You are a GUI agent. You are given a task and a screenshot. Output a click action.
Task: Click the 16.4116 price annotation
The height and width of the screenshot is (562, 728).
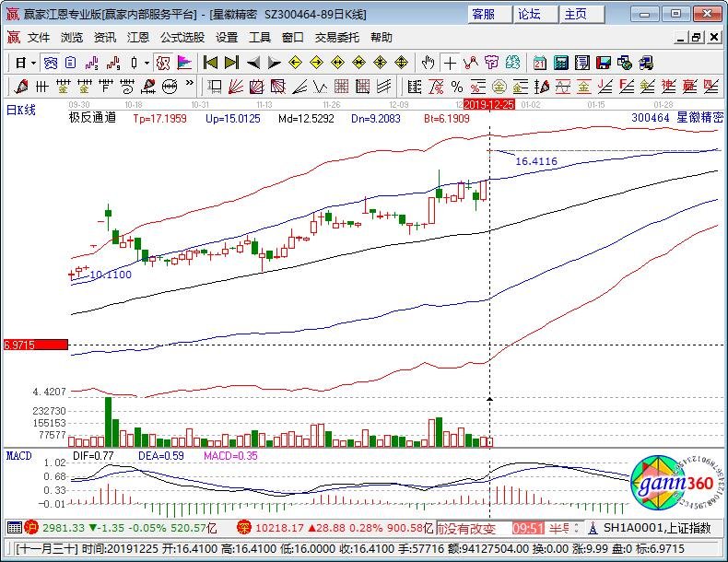[x=536, y=161]
